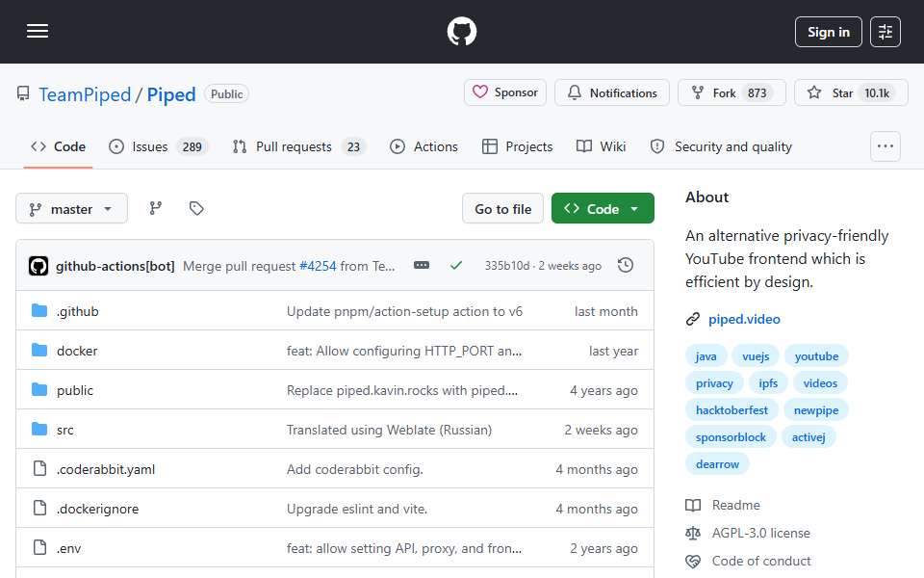Select the youtube topic tag
924x578 pixels.
(x=816, y=356)
